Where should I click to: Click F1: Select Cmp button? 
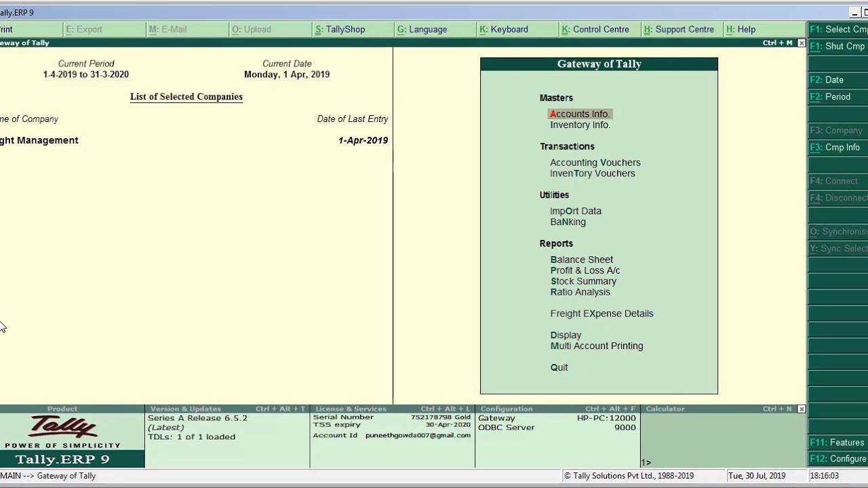(838, 29)
